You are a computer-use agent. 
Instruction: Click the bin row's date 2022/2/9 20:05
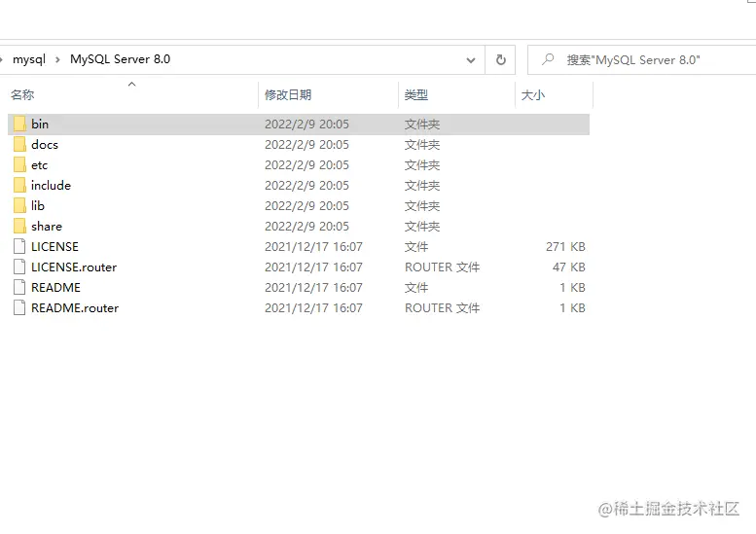(x=306, y=124)
